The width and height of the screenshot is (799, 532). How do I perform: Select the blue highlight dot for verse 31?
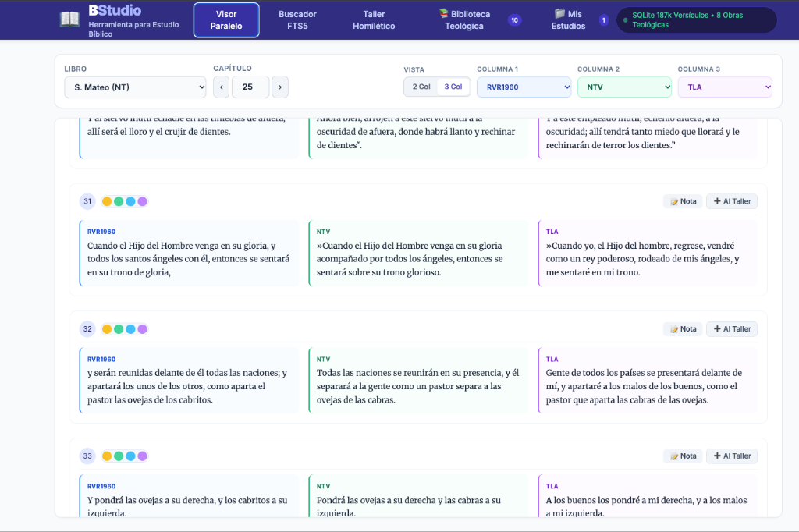pos(130,201)
